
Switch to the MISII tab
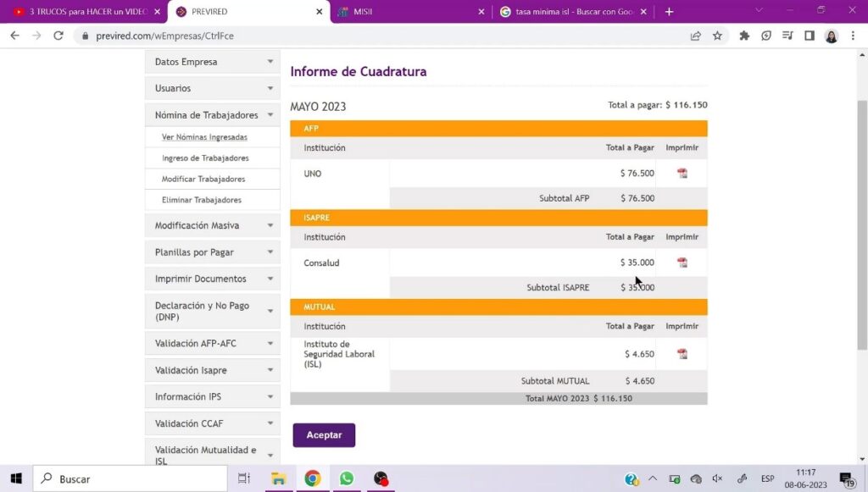pyautogui.click(x=409, y=12)
